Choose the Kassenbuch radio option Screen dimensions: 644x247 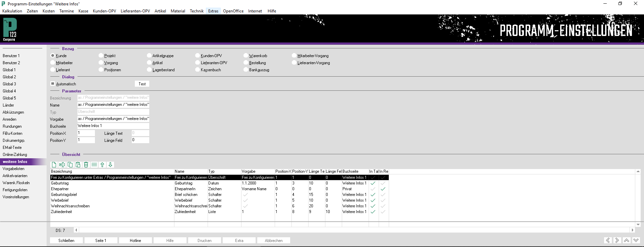pos(198,70)
